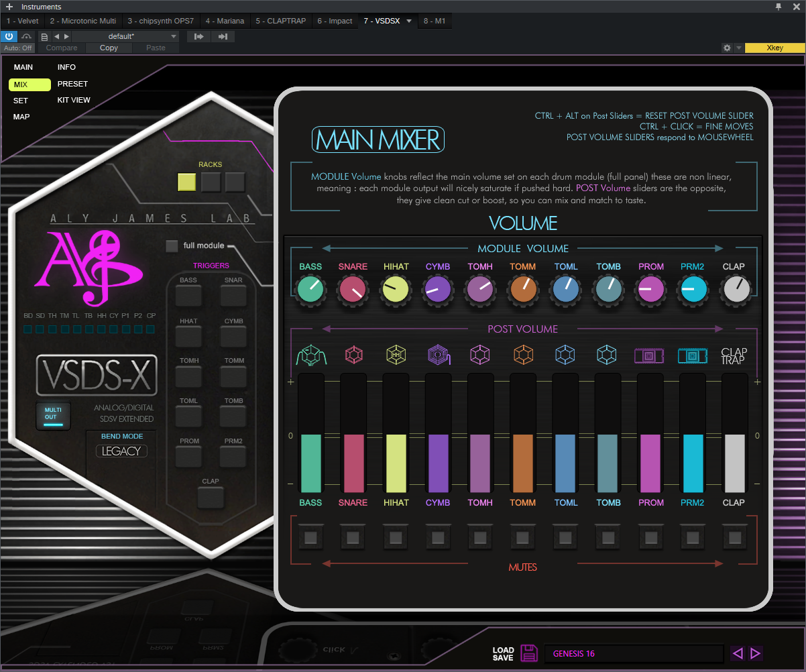Image resolution: width=806 pixels, height=672 pixels.
Task: Open the KIT VIEW page
Action: click(x=74, y=100)
